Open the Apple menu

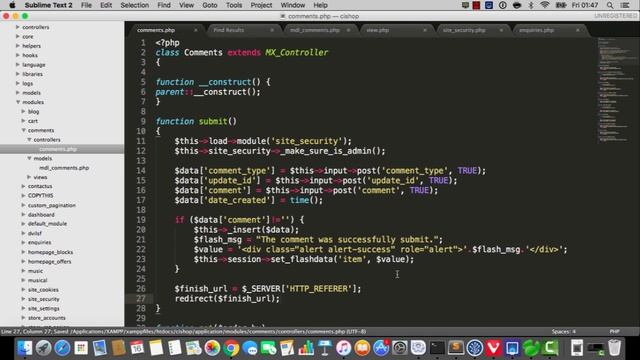click(x=12, y=5)
